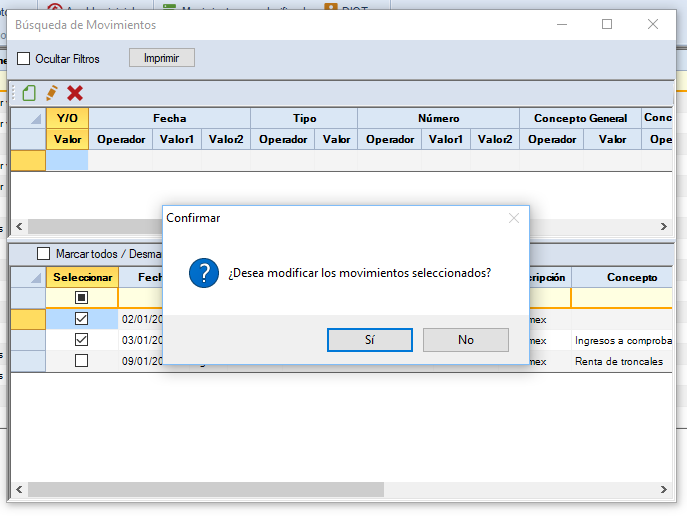The width and height of the screenshot is (687, 516).
Task: Click the row header of 03/01 row
Action: point(28,340)
